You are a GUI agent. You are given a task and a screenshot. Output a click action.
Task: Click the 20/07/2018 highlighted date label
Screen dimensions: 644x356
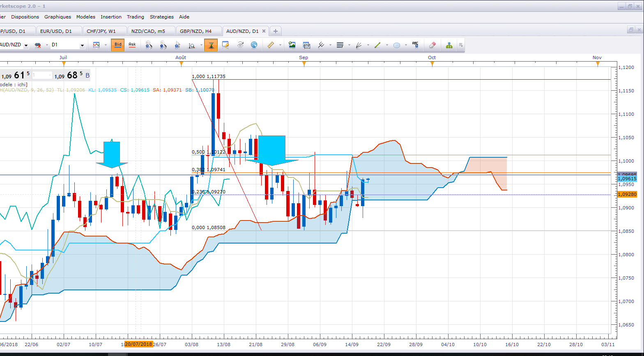coord(139,344)
